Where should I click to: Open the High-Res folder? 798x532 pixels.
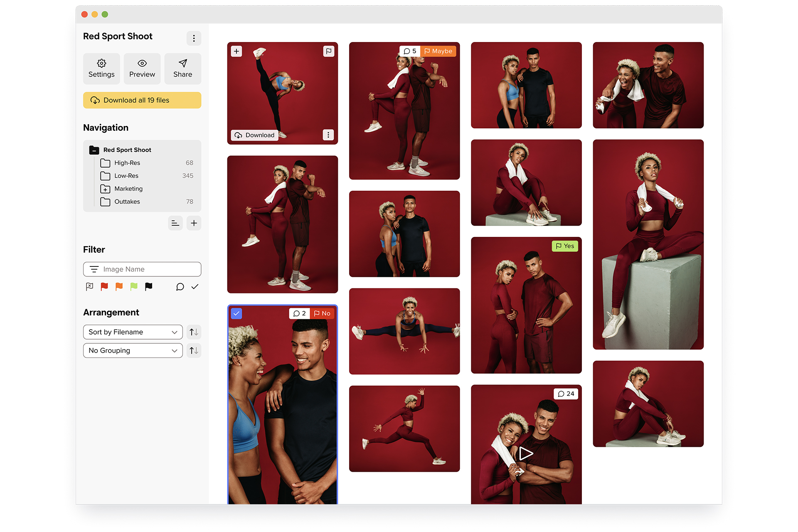click(127, 163)
